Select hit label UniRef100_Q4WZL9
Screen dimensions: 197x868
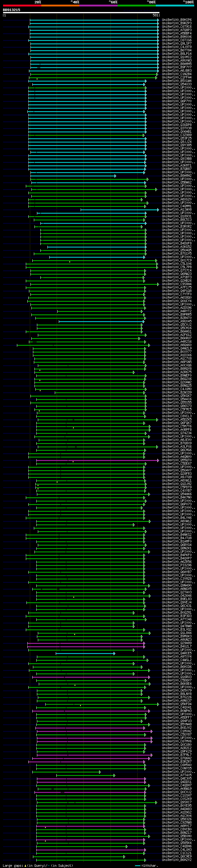tap(176, 349)
